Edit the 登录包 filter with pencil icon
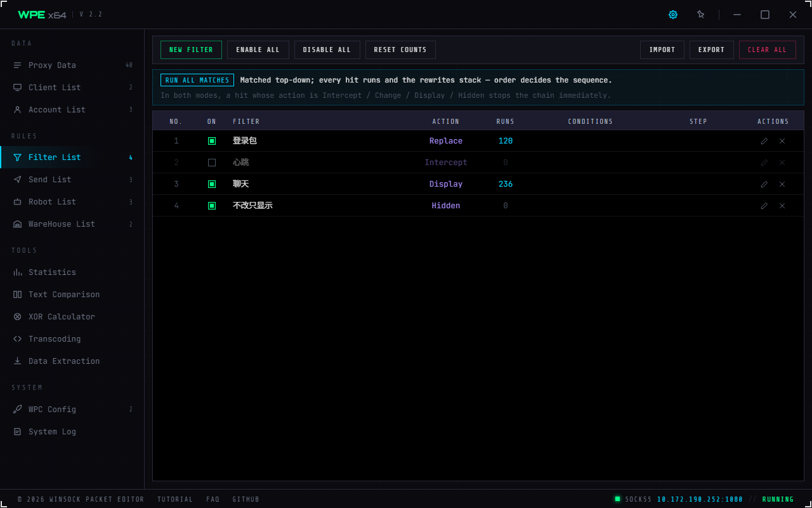Viewport: 812px width, 508px height. point(764,141)
